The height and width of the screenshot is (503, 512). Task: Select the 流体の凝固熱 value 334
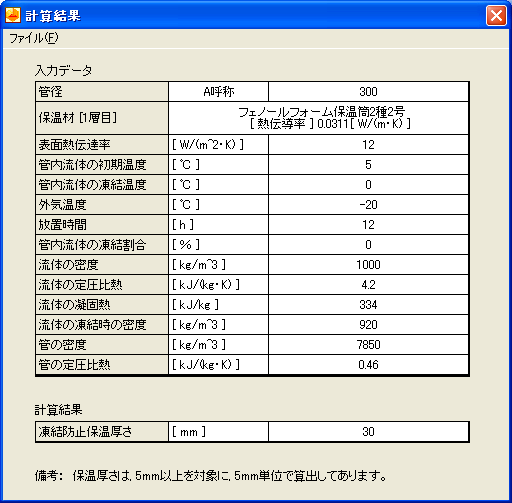click(368, 305)
